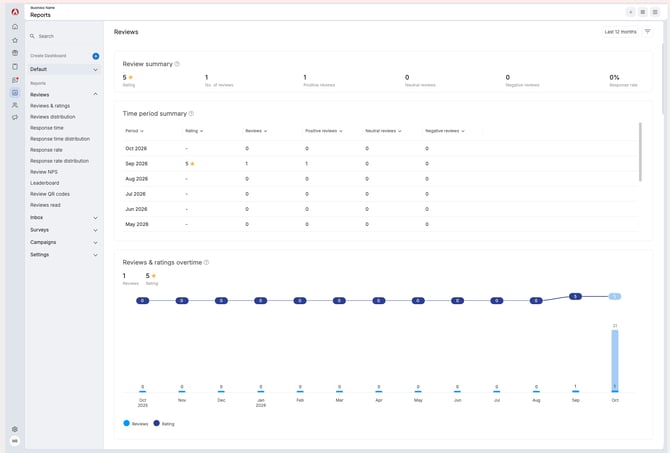Click the May 2026 row period cell
The width and height of the screenshot is (670, 453).
pyautogui.click(x=136, y=224)
